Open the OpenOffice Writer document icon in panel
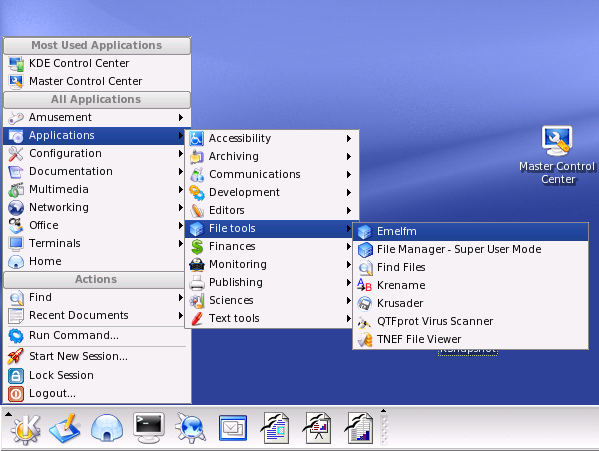The height and width of the screenshot is (451, 599). [275, 428]
